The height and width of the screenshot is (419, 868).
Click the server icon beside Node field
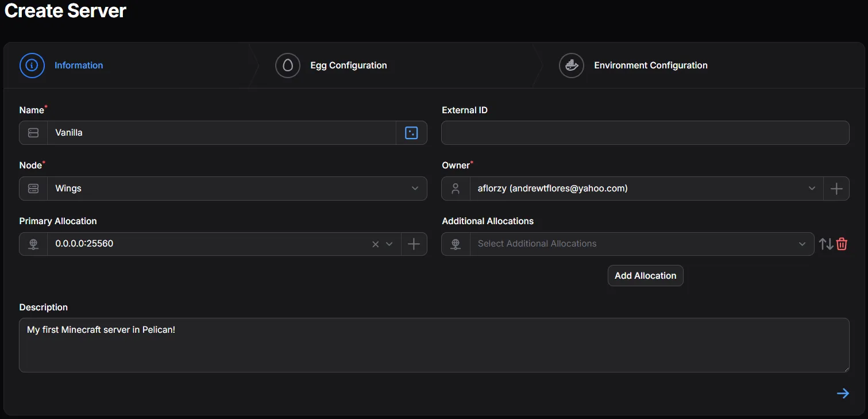click(33, 189)
